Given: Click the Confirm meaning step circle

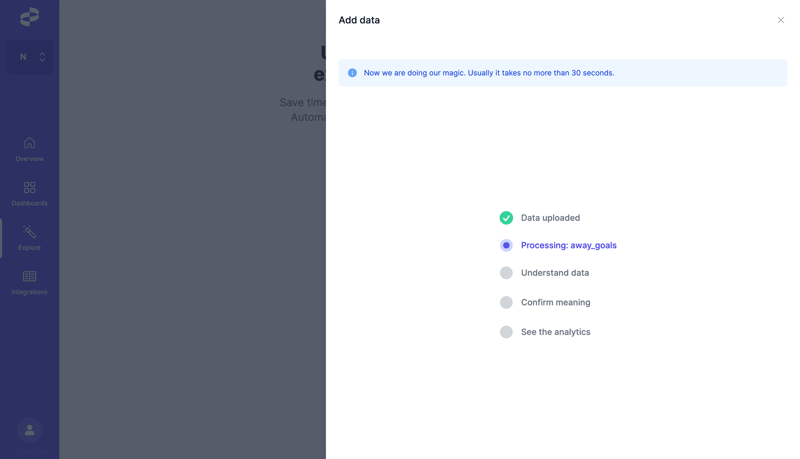Looking at the screenshot, I should [x=506, y=302].
